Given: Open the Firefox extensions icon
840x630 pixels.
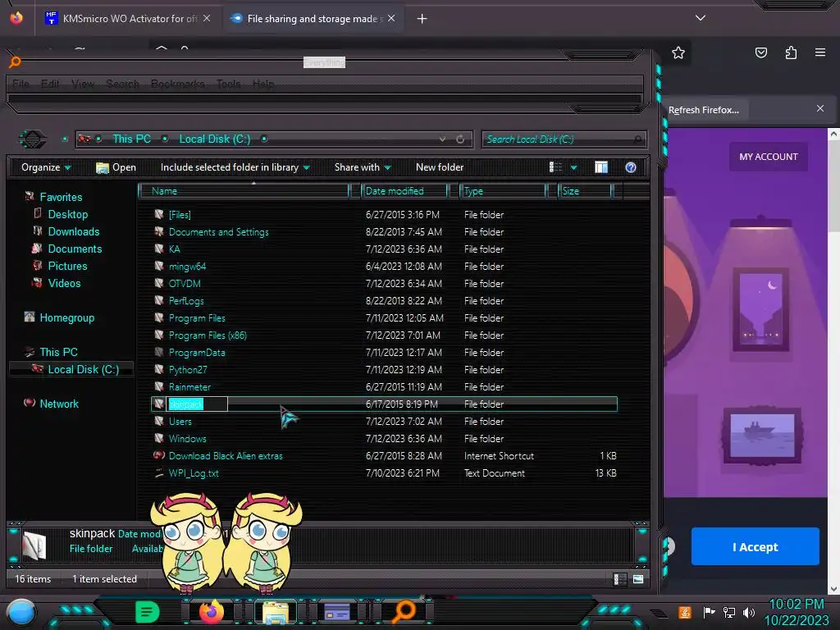Looking at the screenshot, I should (791, 52).
